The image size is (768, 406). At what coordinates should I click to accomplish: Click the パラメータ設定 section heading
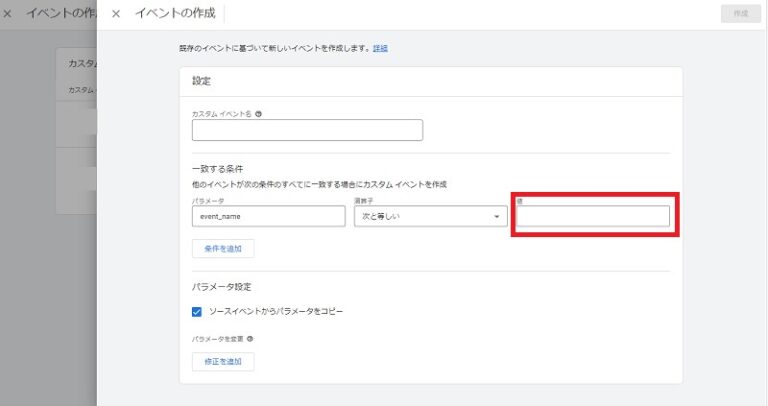(x=220, y=286)
